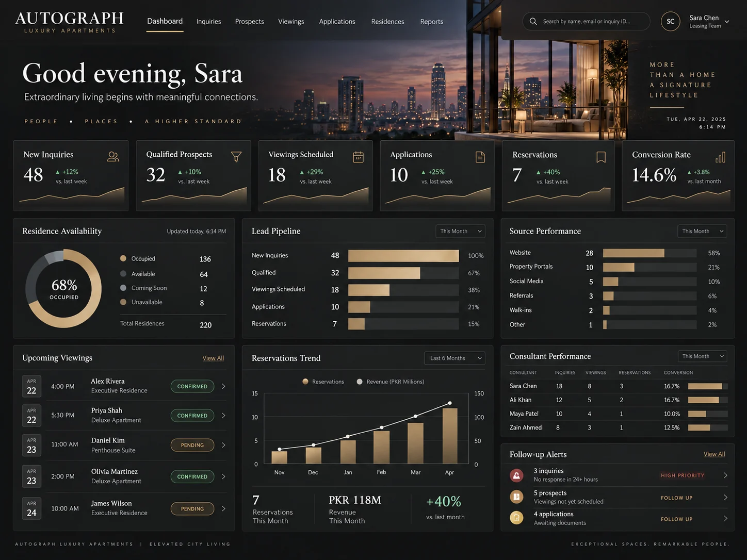Viewport: 747px width, 560px height.
Task: Click the Conversion Rate bar chart icon
Action: (721, 157)
